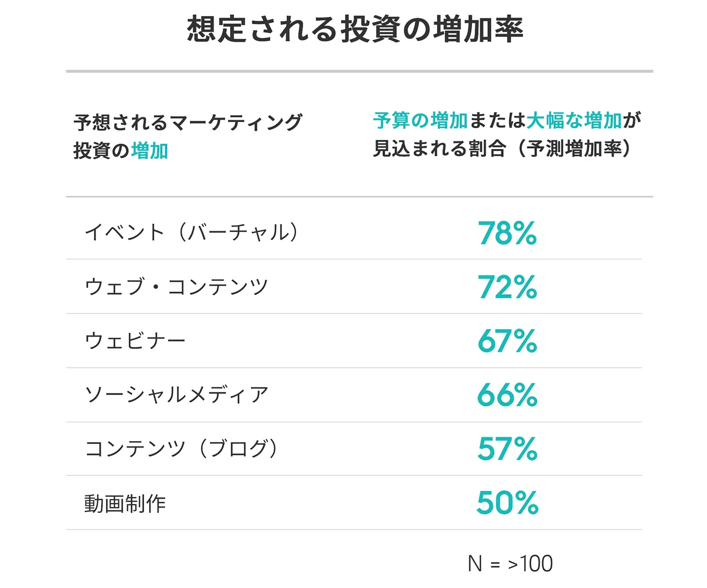Click the N = >100 sample size note
707x588 pixels.
(x=510, y=563)
